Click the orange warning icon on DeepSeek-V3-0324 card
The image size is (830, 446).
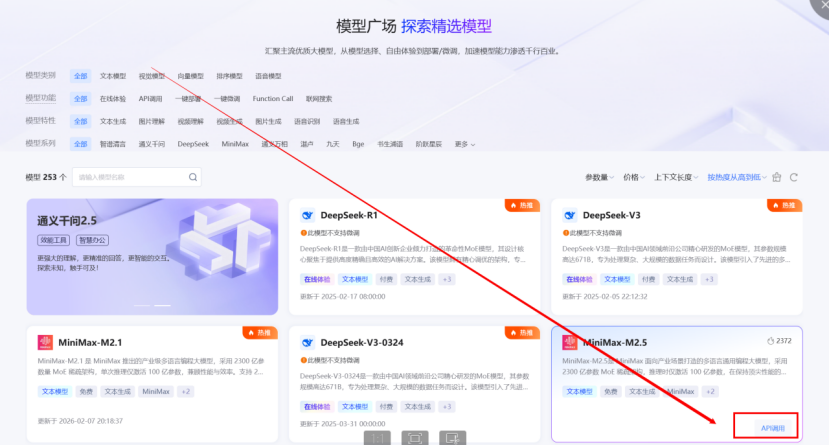tap(303, 360)
